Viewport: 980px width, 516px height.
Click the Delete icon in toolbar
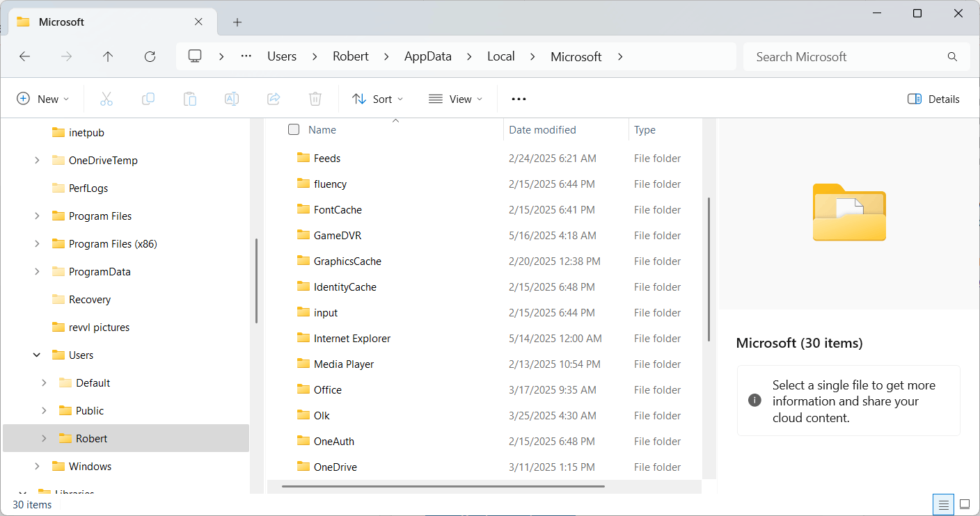(x=315, y=99)
